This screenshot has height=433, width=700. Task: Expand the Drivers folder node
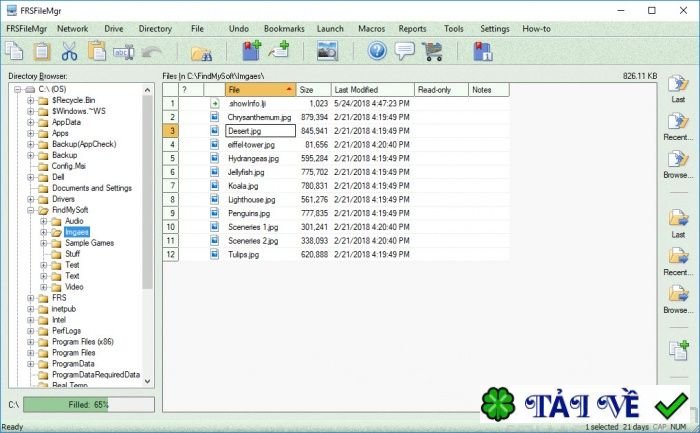(x=30, y=199)
